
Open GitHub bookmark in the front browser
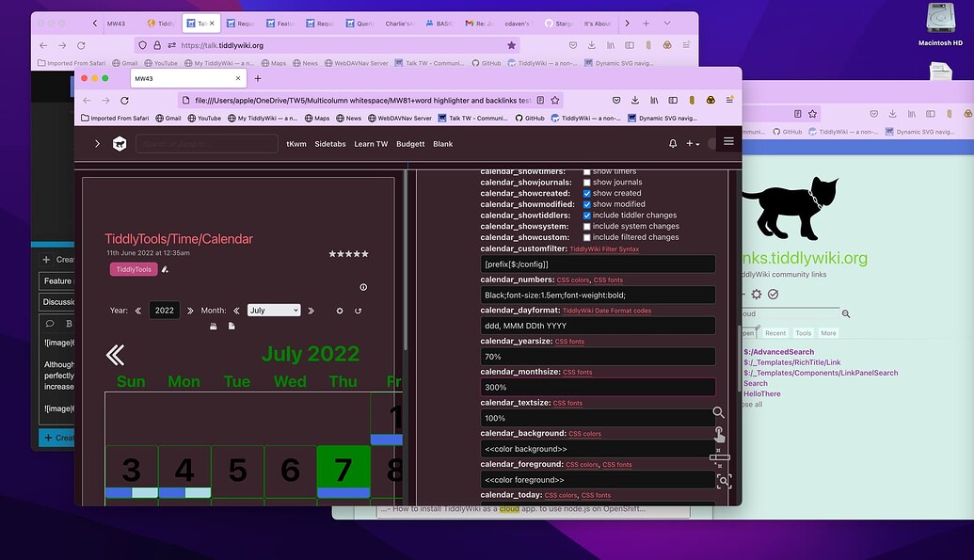coord(530,118)
